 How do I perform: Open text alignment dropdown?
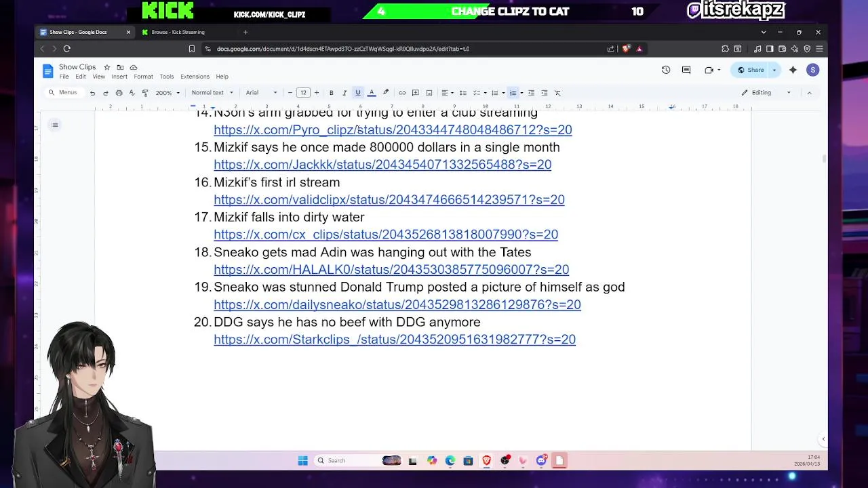pyautogui.click(x=447, y=93)
